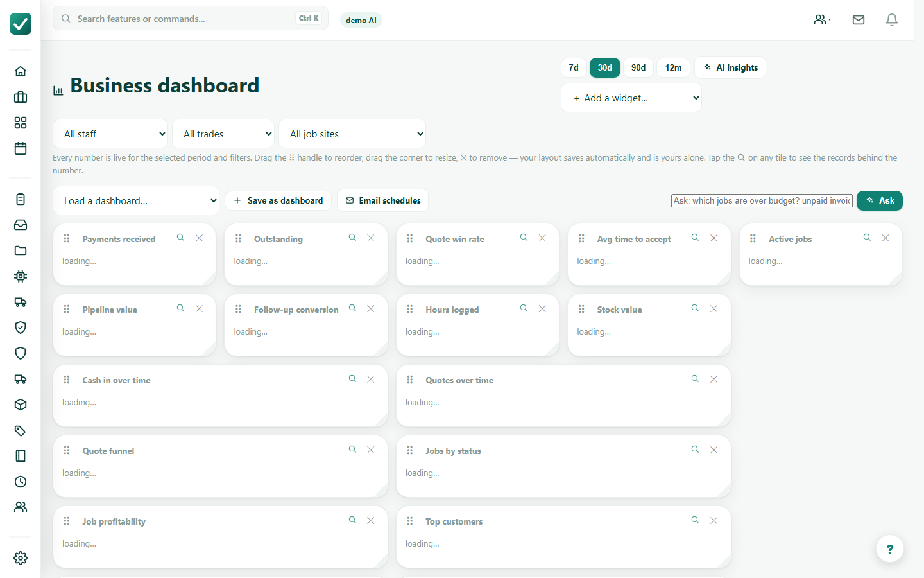View records behind Stock value tile

pos(695,308)
